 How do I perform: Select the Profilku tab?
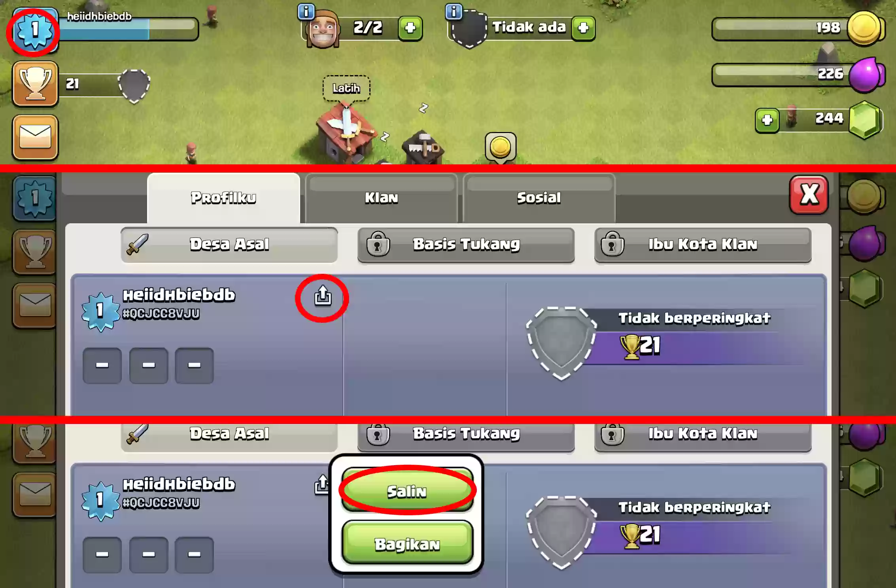[223, 198]
